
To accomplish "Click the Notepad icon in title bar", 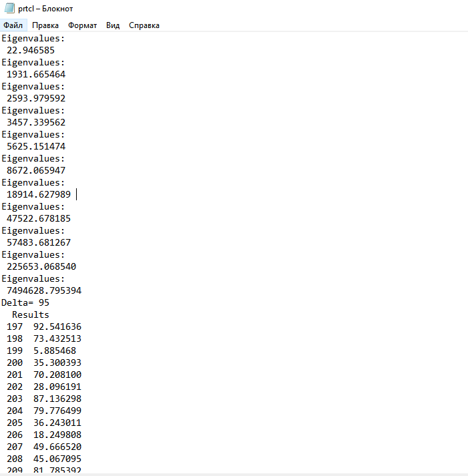I will click(x=9, y=9).
